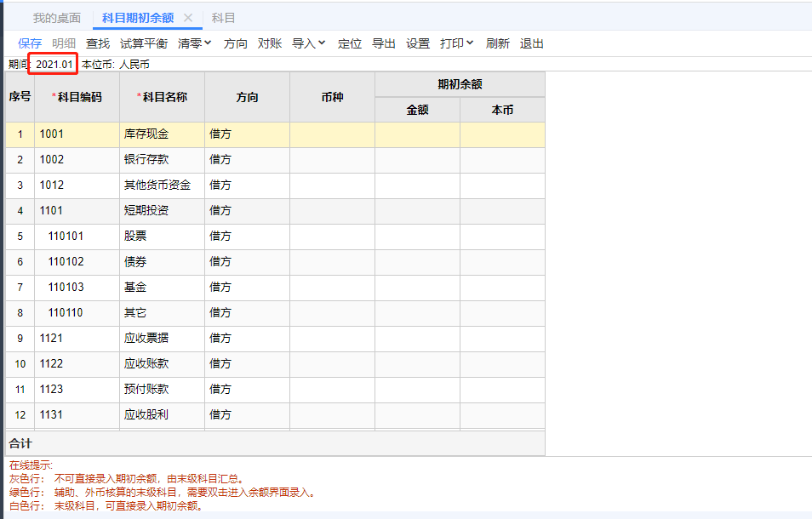Run 试算平衡 check
Screen dimensions: 812x519
pyautogui.click(x=144, y=43)
